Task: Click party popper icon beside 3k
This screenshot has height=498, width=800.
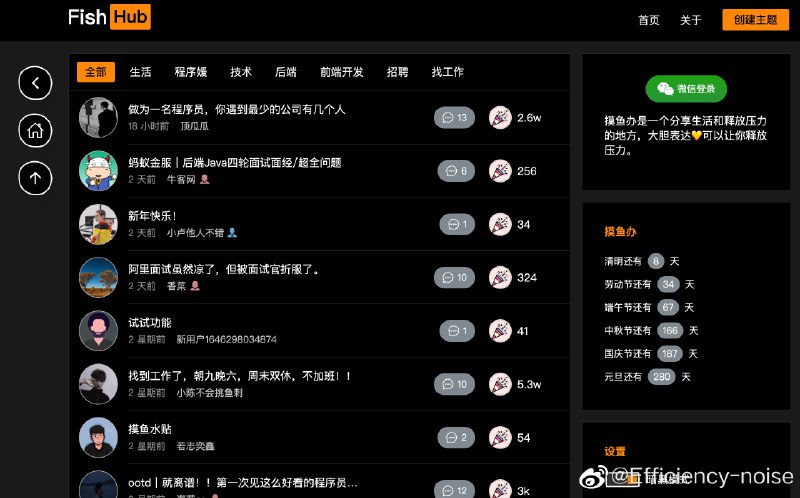Action: pyautogui.click(x=500, y=489)
